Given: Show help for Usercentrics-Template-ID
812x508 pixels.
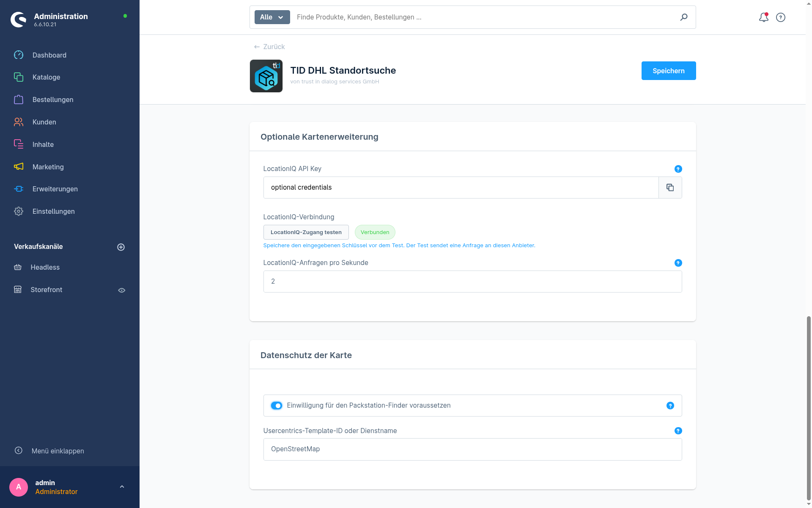Looking at the screenshot, I should tap(678, 431).
